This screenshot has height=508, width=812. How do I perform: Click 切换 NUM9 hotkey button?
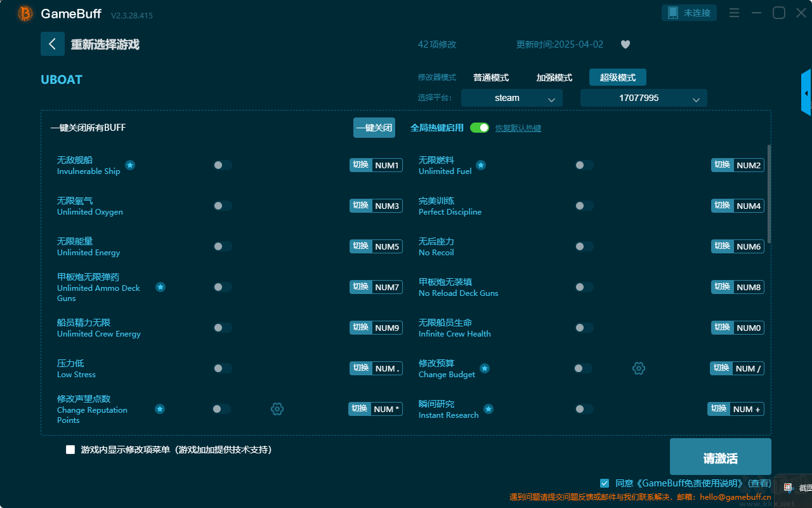376,328
